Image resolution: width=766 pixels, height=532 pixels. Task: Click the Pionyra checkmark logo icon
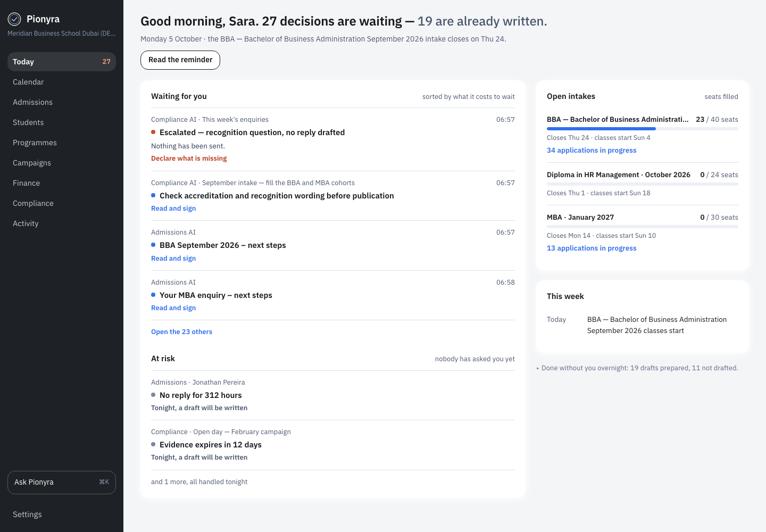coord(14,20)
